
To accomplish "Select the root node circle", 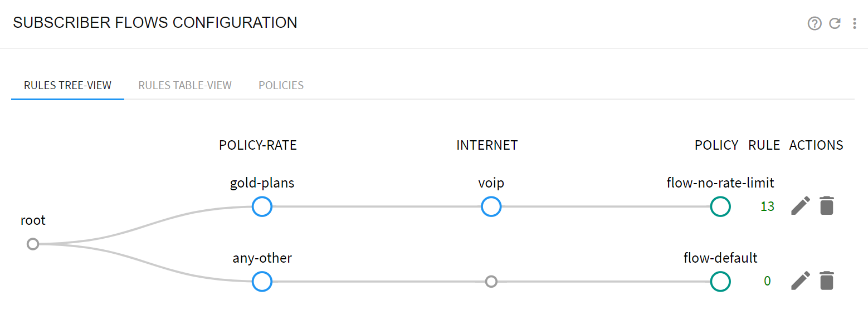I will pos(33,244).
